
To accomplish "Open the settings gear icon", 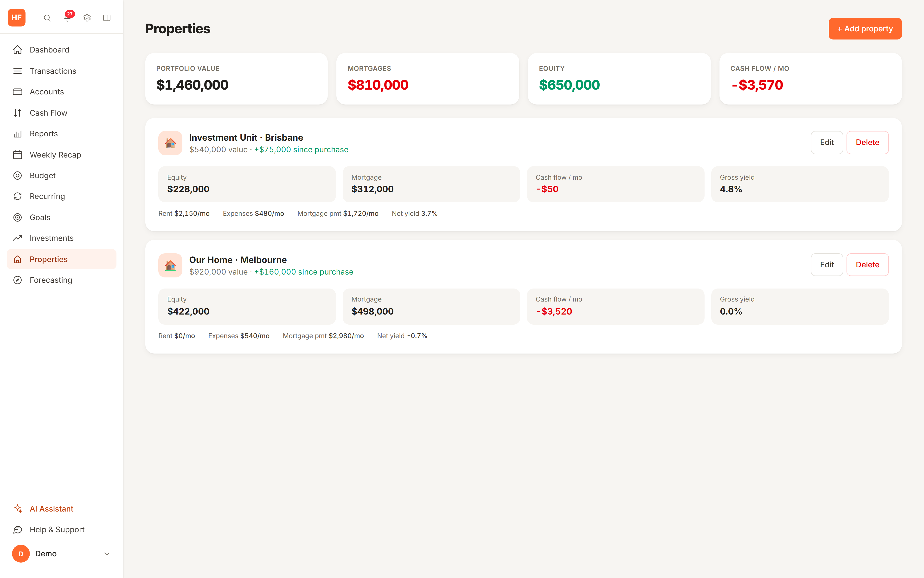I will (87, 18).
